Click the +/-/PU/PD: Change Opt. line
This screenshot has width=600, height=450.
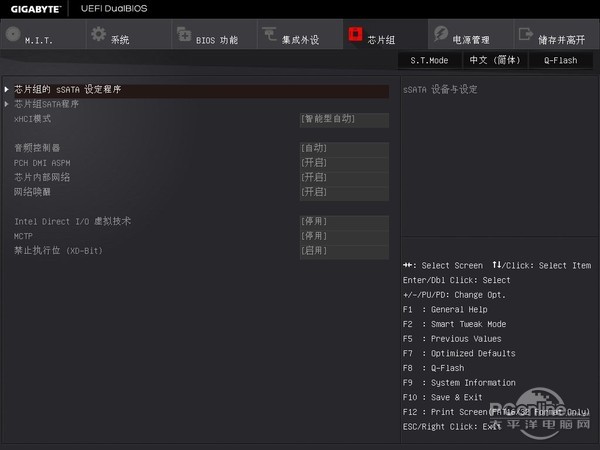click(x=454, y=295)
